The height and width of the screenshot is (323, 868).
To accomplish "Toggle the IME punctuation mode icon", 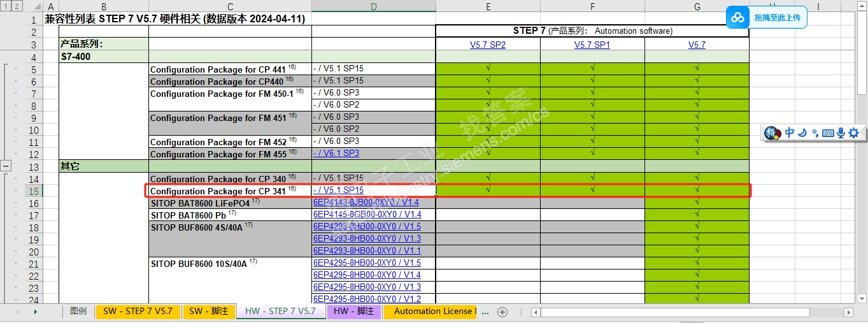I will pyautogui.click(x=815, y=133).
